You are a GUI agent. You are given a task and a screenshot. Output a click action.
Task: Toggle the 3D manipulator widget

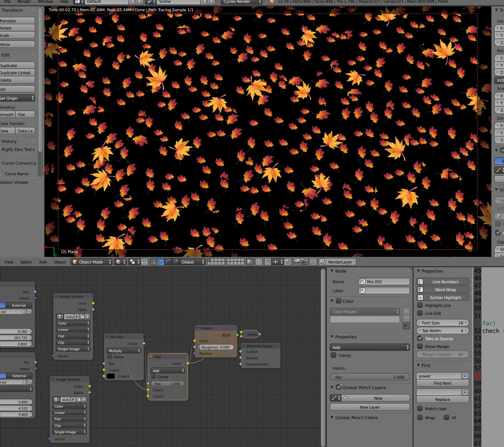coord(153,262)
